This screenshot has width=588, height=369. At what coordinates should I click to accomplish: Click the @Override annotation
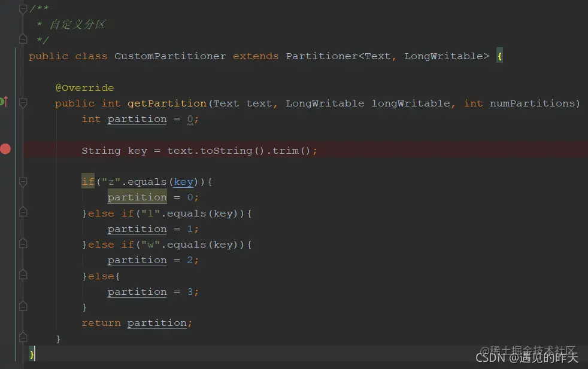[x=85, y=88]
